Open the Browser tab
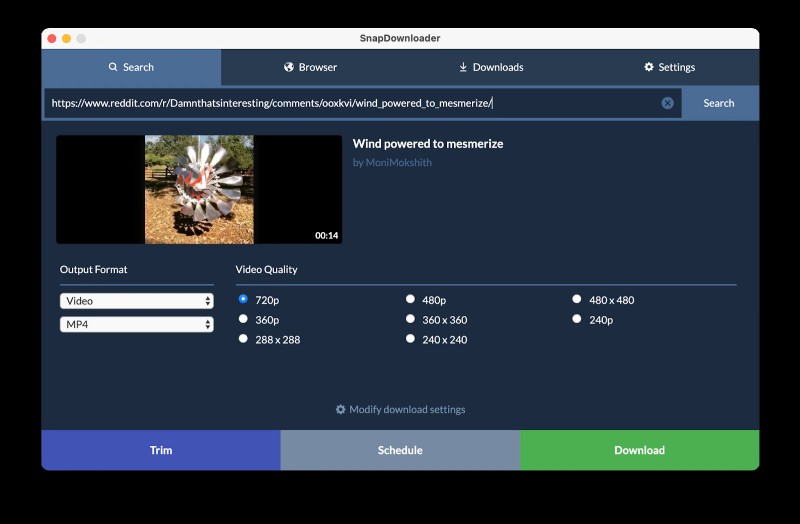800x524 pixels. [x=310, y=67]
